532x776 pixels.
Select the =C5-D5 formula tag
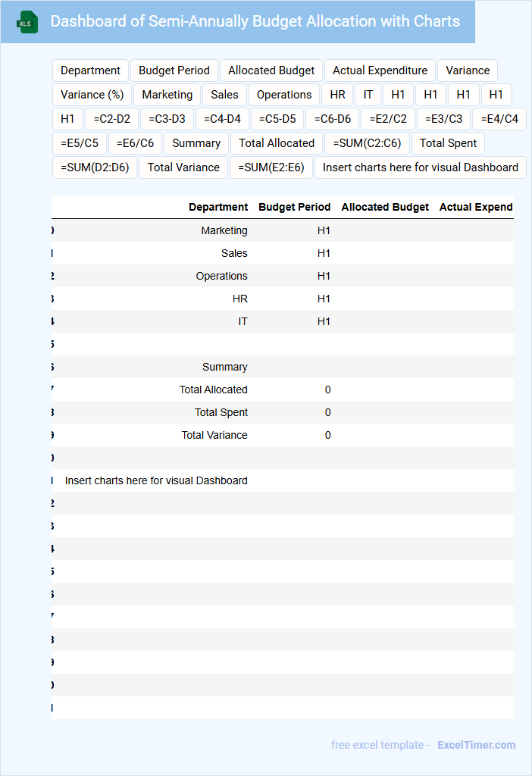[277, 119]
